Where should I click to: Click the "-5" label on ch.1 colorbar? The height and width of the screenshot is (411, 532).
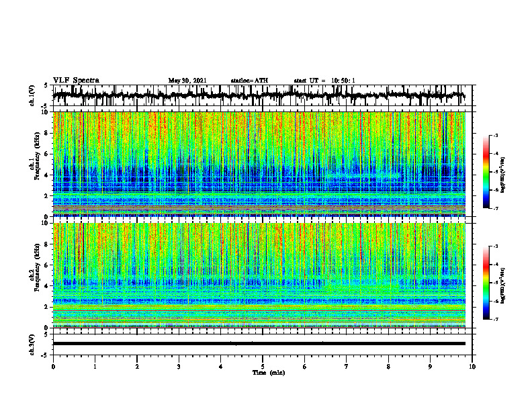click(495, 172)
